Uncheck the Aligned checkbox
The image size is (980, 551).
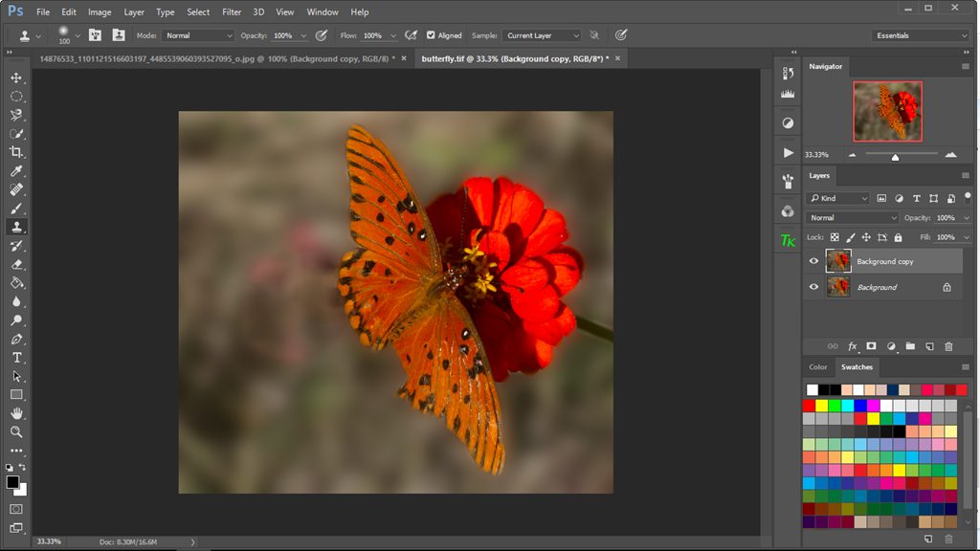coord(431,35)
